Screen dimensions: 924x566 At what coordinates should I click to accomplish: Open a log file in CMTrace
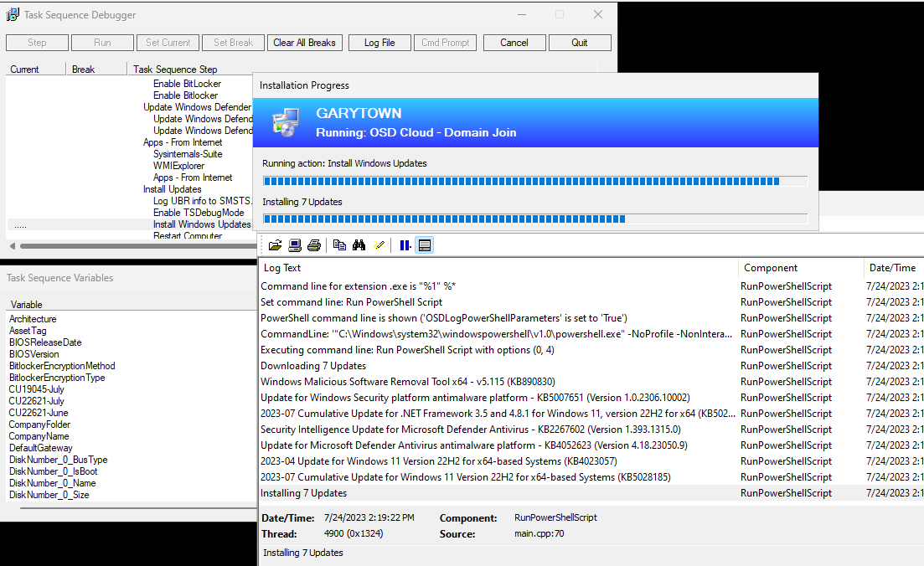pos(275,244)
